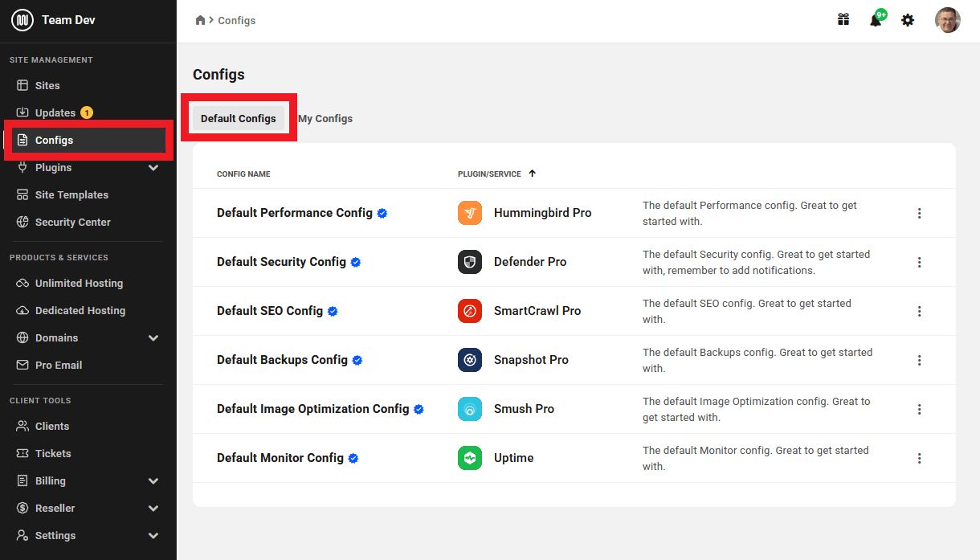
Task: Open options menu for Default Backups Config
Action: (x=920, y=360)
